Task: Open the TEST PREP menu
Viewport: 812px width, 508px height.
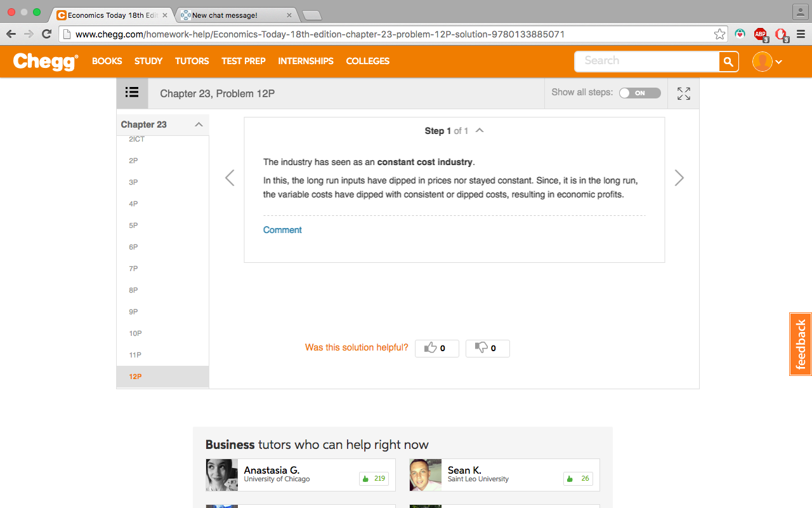Action: click(x=244, y=61)
